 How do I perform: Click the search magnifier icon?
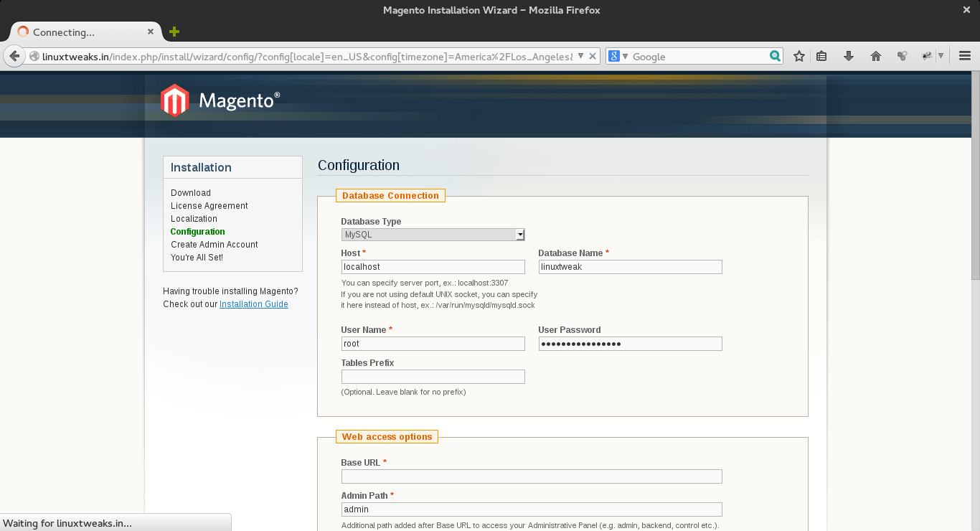tap(775, 56)
